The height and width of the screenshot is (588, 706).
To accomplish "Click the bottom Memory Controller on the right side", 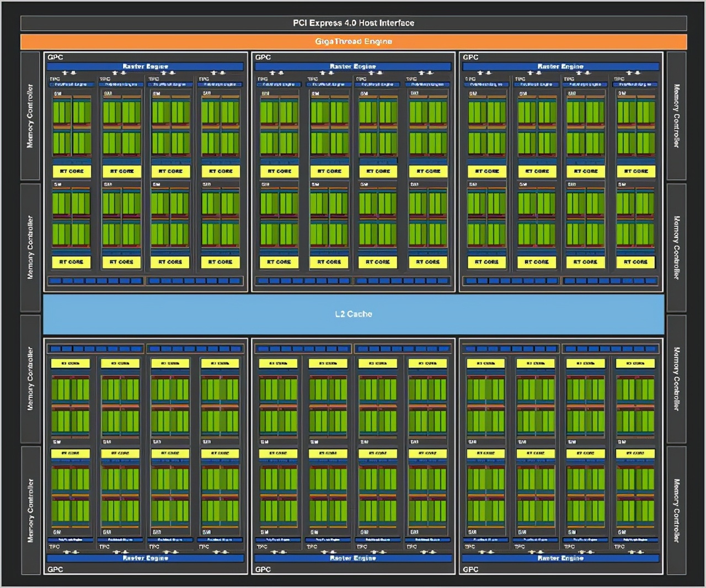I will [x=677, y=510].
